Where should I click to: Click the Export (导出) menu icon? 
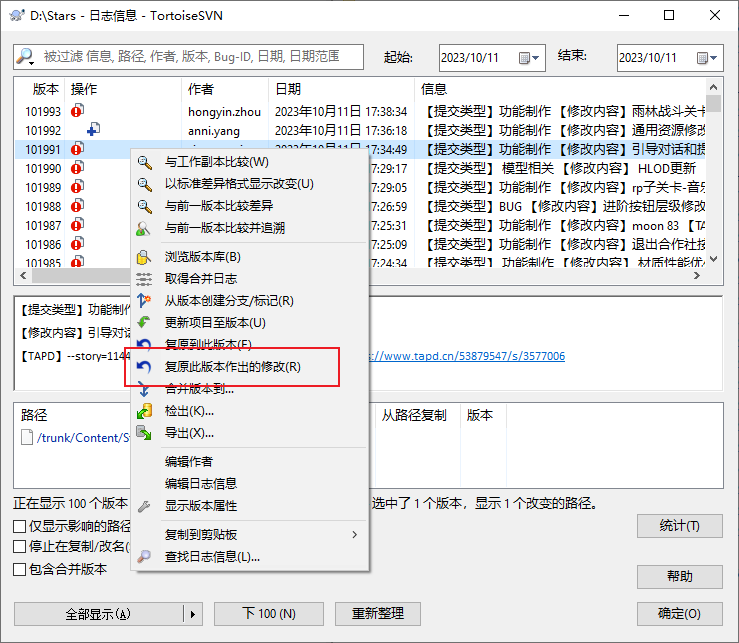[145, 433]
